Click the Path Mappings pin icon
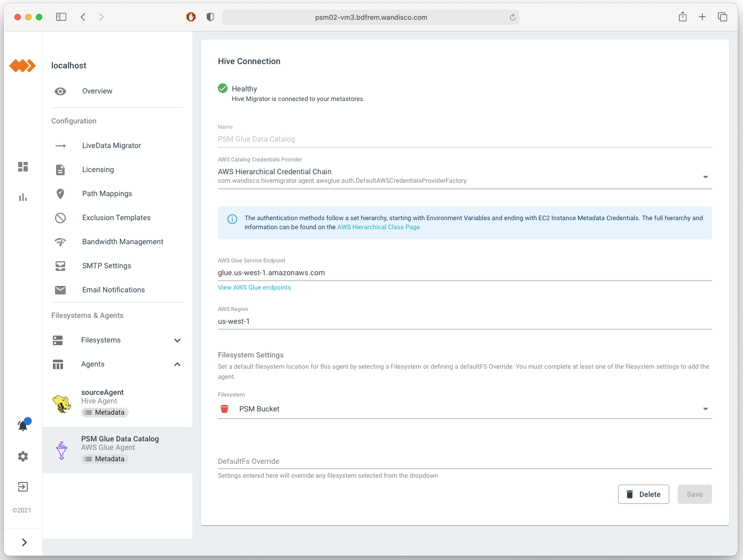Image resolution: width=743 pixels, height=560 pixels. click(x=60, y=194)
